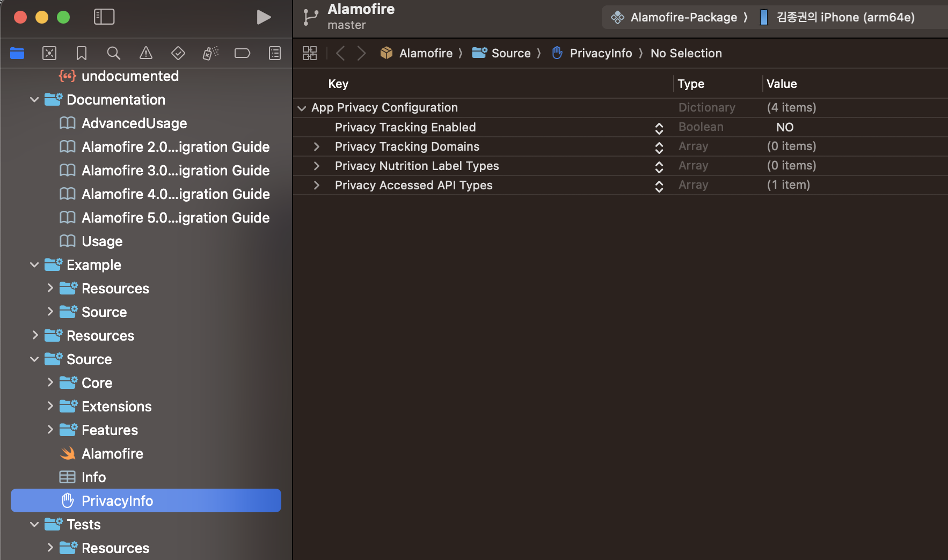Viewport: 948px width, 560px height.
Task: Expand the top-level Resources folder
Action: click(35, 335)
